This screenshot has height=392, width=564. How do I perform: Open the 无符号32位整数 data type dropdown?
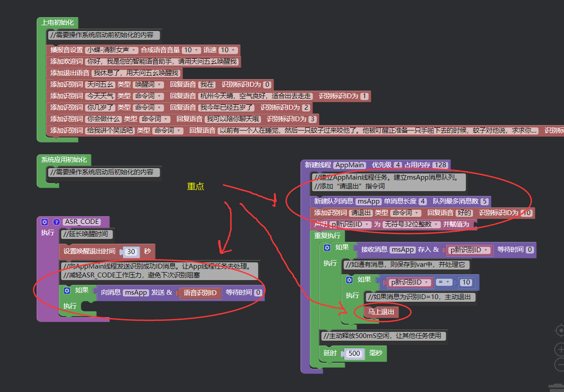(x=412, y=224)
